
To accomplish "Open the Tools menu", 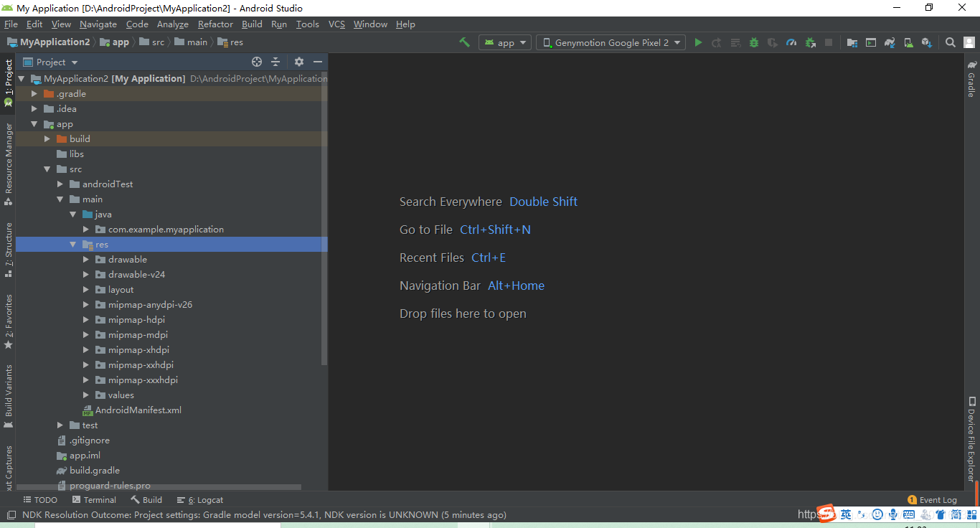I will pos(307,24).
